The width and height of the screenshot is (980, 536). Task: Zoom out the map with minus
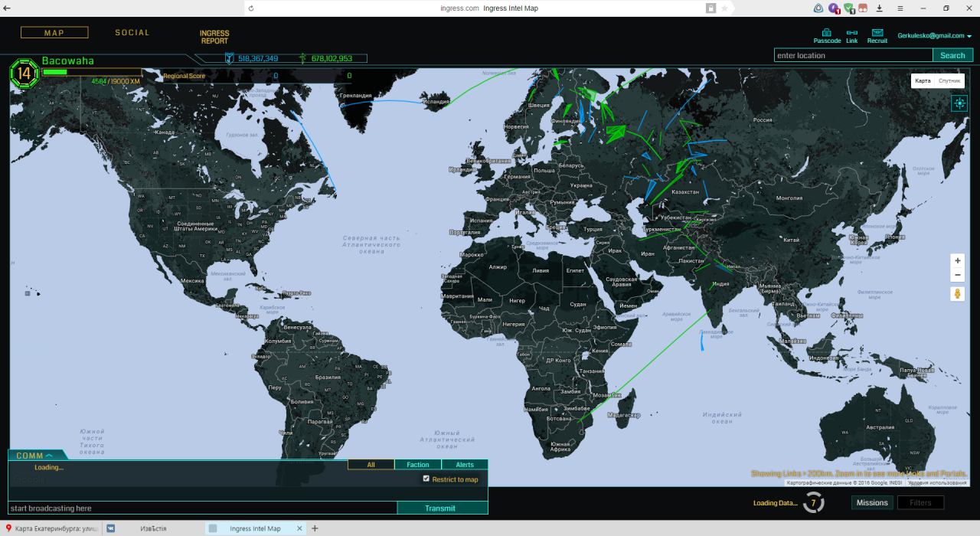coord(957,275)
